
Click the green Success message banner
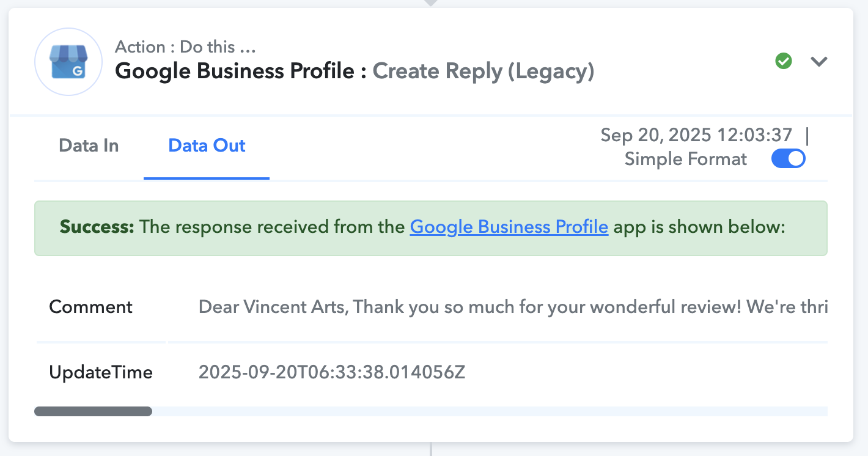[x=430, y=228]
